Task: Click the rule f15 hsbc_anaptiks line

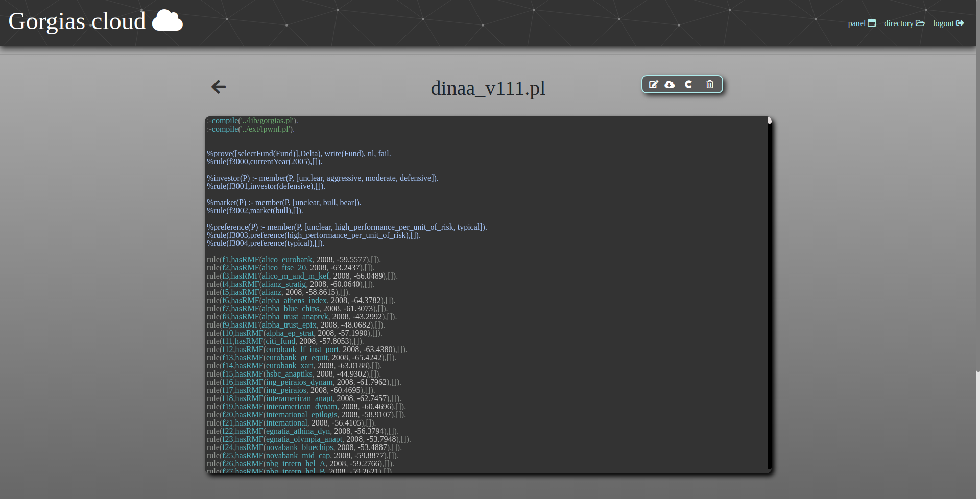Action: [294, 374]
